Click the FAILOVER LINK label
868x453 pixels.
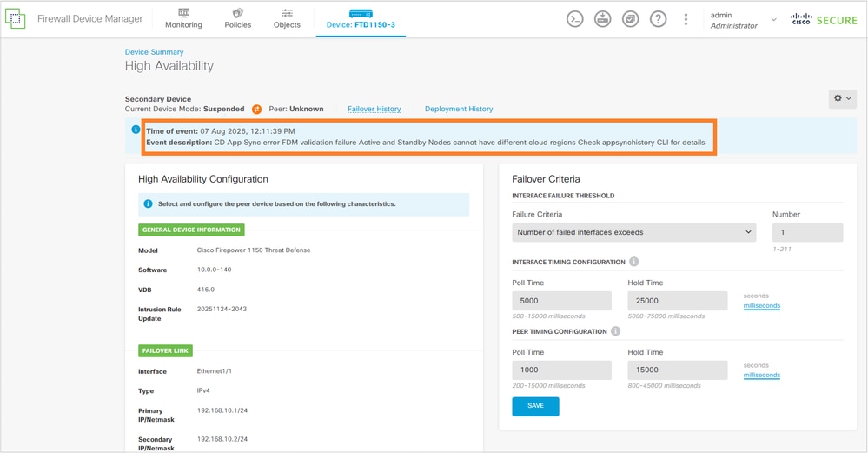pos(165,350)
